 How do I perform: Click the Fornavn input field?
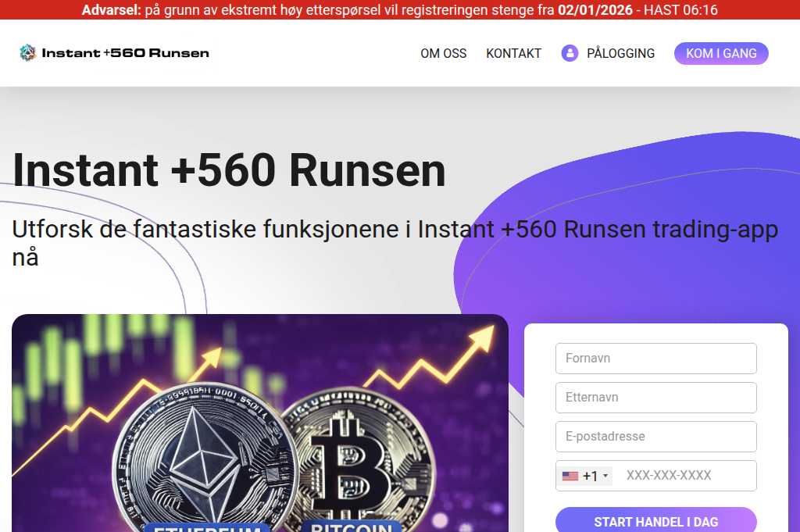pyautogui.click(x=655, y=358)
